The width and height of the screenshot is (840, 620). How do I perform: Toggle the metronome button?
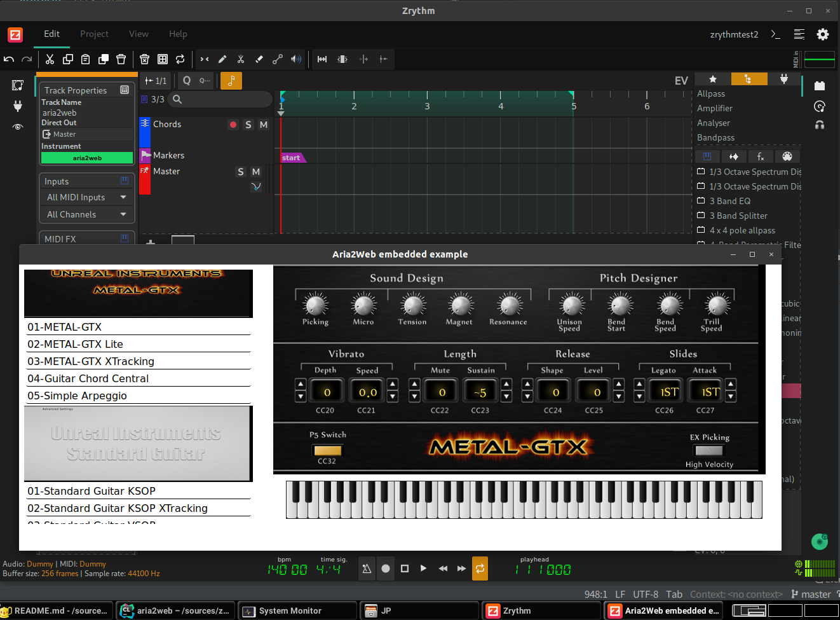point(367,568)
